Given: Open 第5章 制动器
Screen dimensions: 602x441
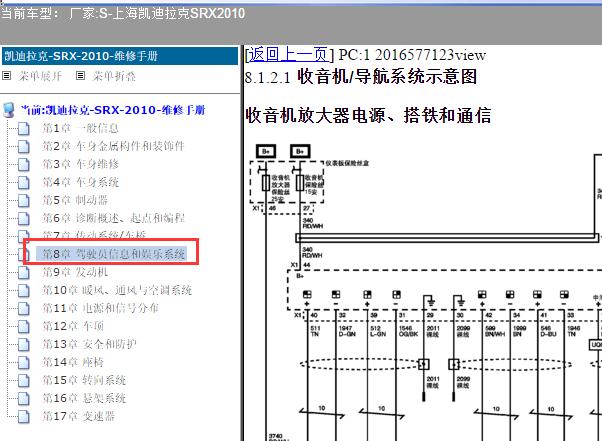Looking at the screenshot, I should (75, 200).
